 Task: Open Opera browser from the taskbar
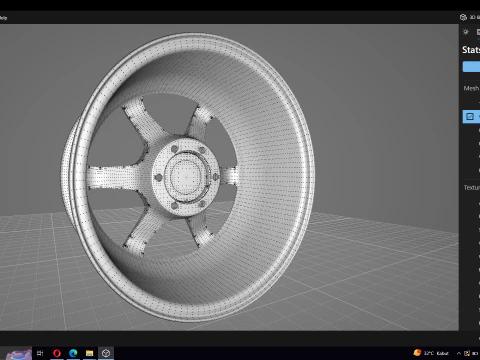click(57, 353)
